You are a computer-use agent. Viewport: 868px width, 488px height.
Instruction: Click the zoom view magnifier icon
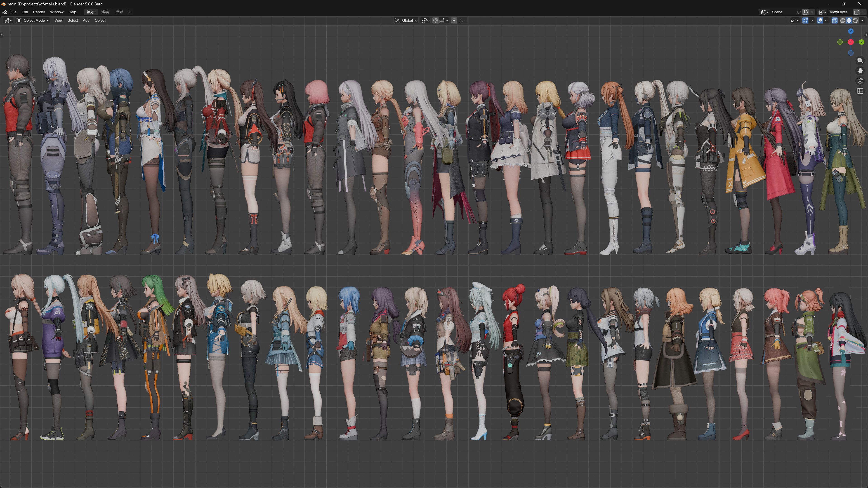tap(860, 60)
